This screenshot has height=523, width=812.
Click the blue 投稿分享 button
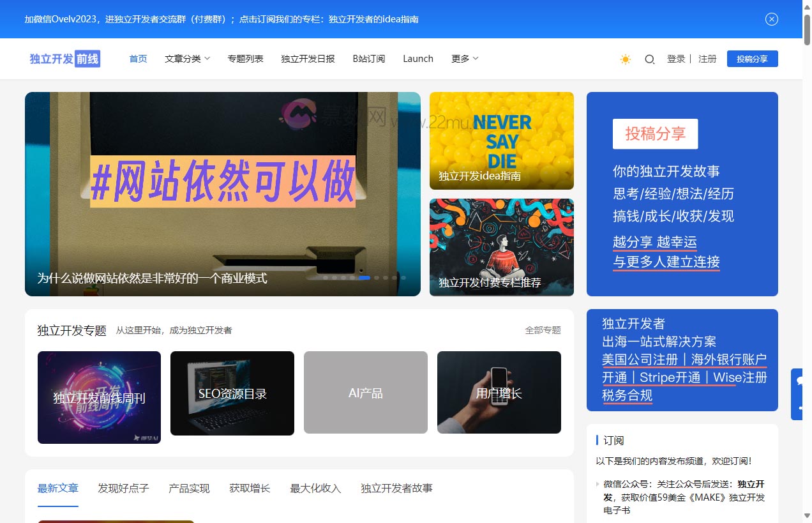tap(752, 58)
